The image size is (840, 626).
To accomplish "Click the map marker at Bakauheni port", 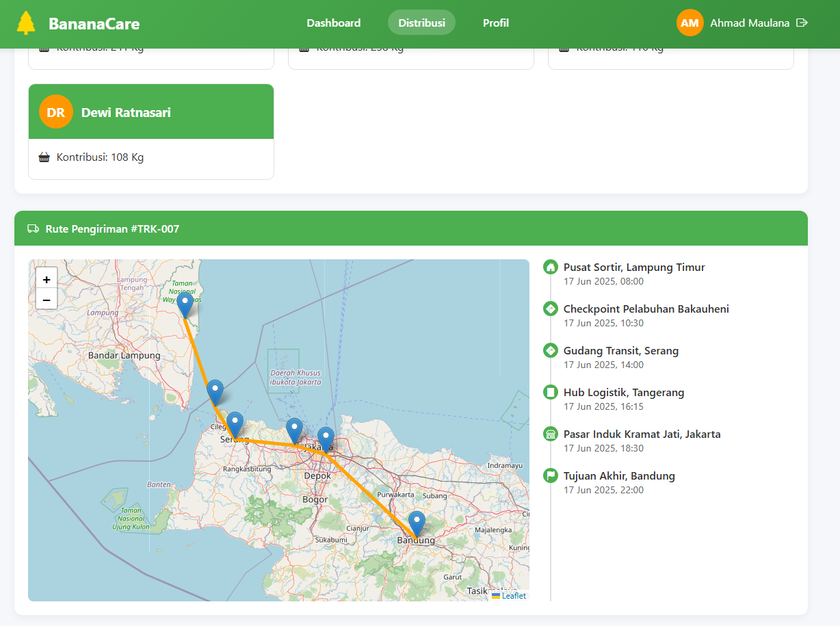I will click(215, 393).
